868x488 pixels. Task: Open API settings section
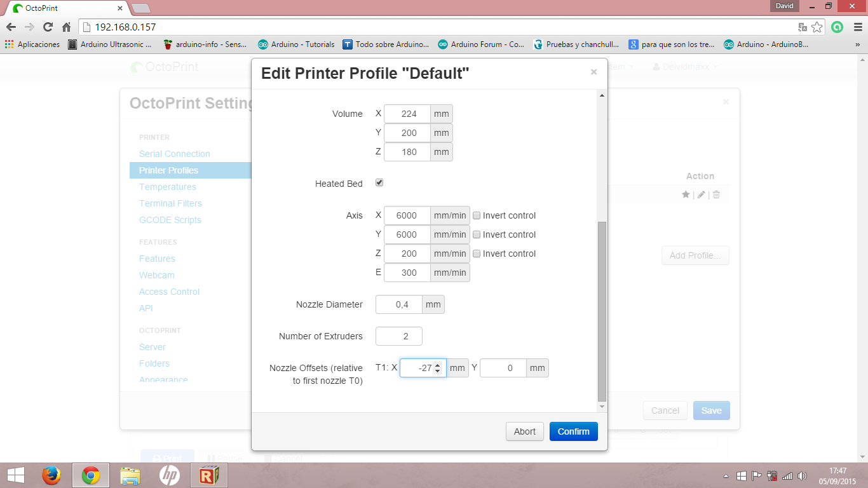click(146, 308)
